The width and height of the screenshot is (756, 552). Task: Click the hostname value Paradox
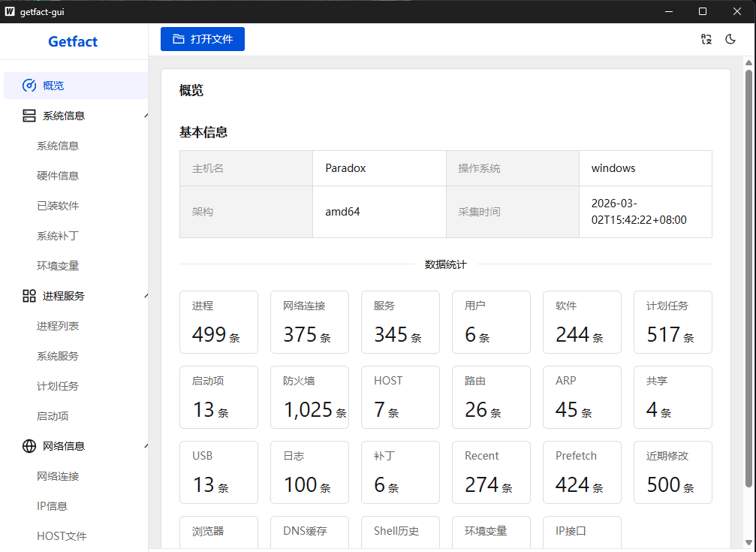point(345,168)
